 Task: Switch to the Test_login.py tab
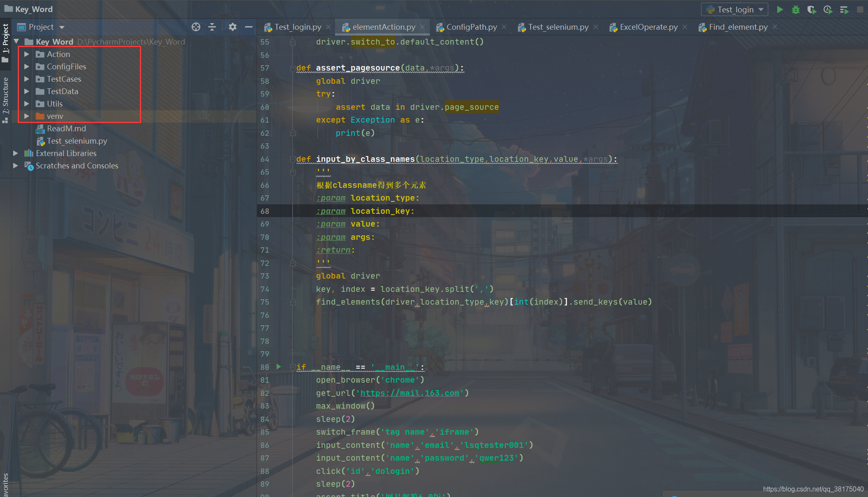pos(297,27)
